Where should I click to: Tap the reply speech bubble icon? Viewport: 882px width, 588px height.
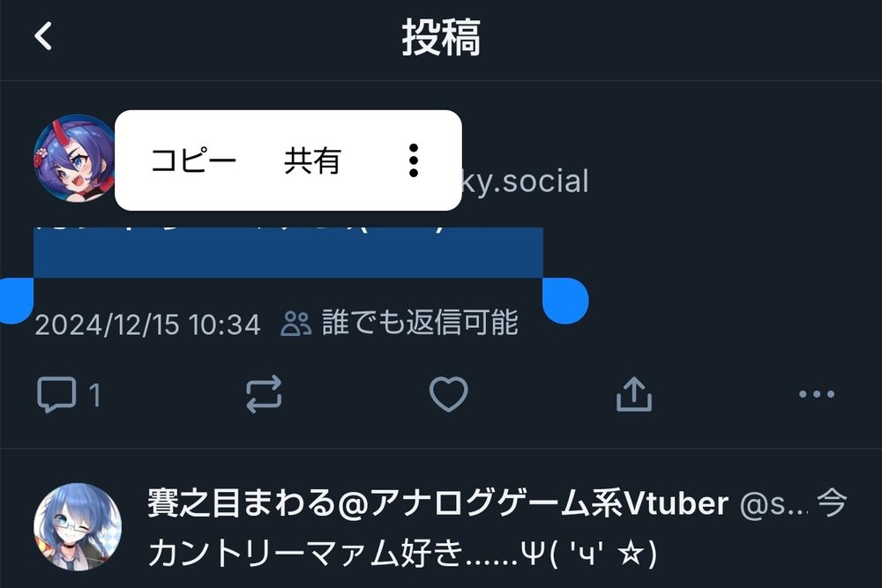[x=56, y=395]
